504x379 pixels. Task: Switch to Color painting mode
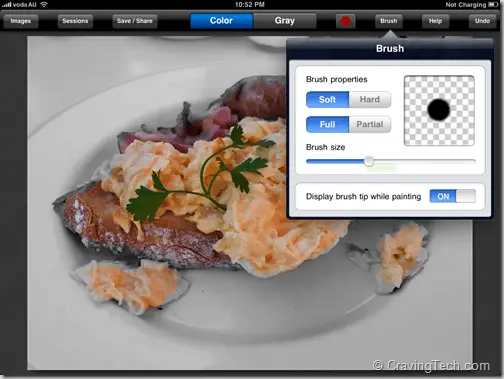coord(221,21)
